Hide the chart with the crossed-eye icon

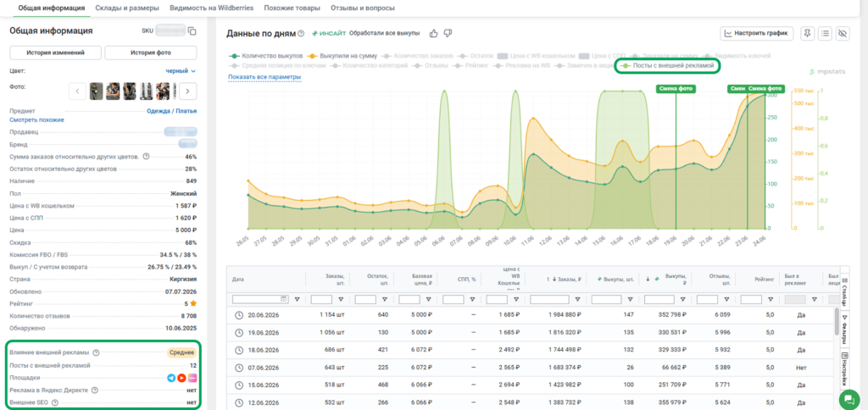pos(843,34)
